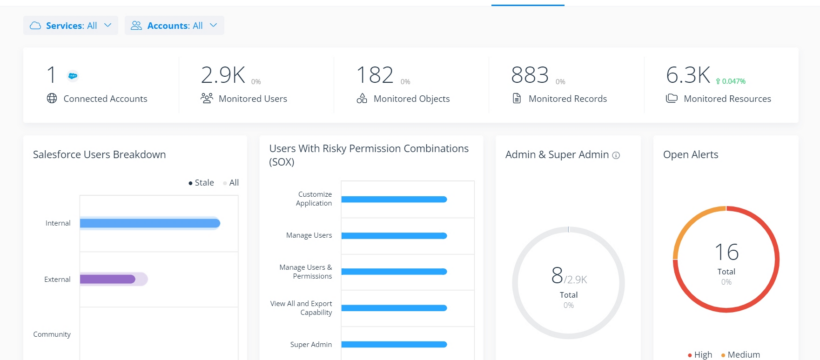Screen dimensions: 820x360
Task: Click the Internal users bar
Action: 150,223
